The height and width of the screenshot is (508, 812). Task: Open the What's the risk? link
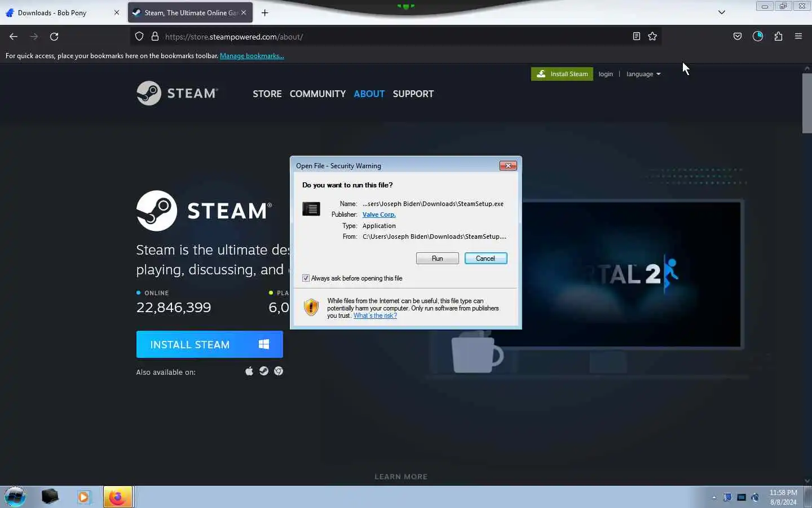[375, 316]
